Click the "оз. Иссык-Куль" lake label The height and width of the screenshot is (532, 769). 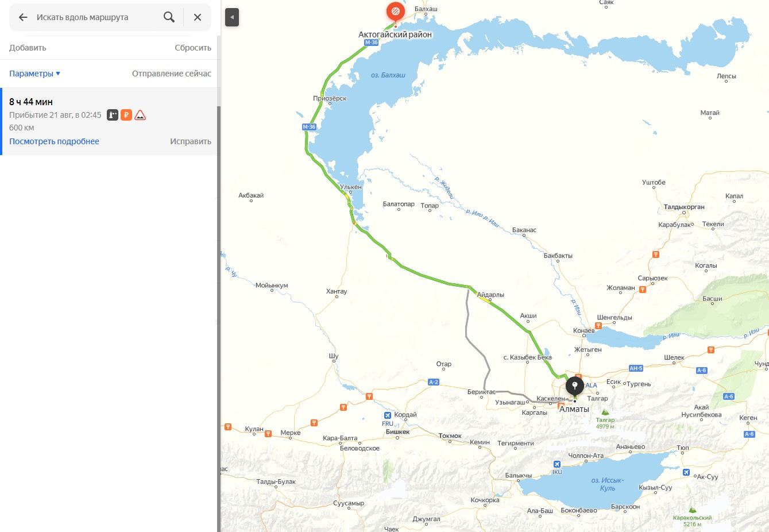pyautogui.click(x=608, y=484)
